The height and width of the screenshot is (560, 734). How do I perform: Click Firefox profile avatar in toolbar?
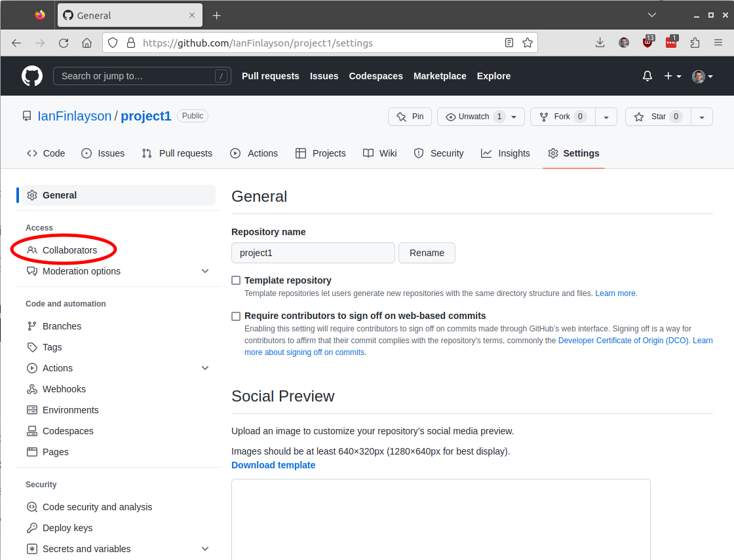[x=624, y=43]
